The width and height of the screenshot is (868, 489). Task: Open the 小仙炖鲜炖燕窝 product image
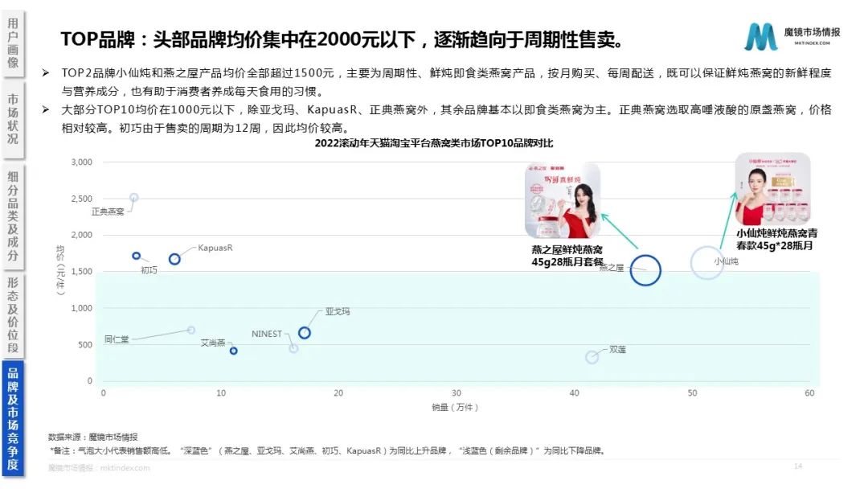click(x=773, y=189)
